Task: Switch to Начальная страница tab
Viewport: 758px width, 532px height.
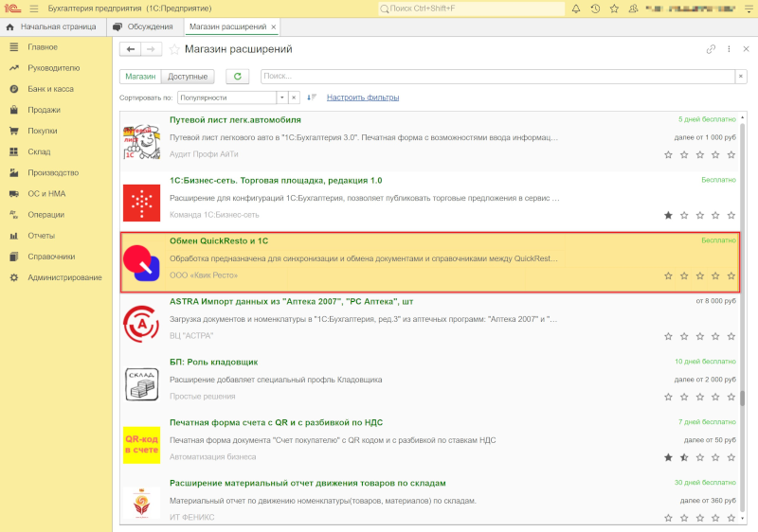Action: click(x=52, y=27)
